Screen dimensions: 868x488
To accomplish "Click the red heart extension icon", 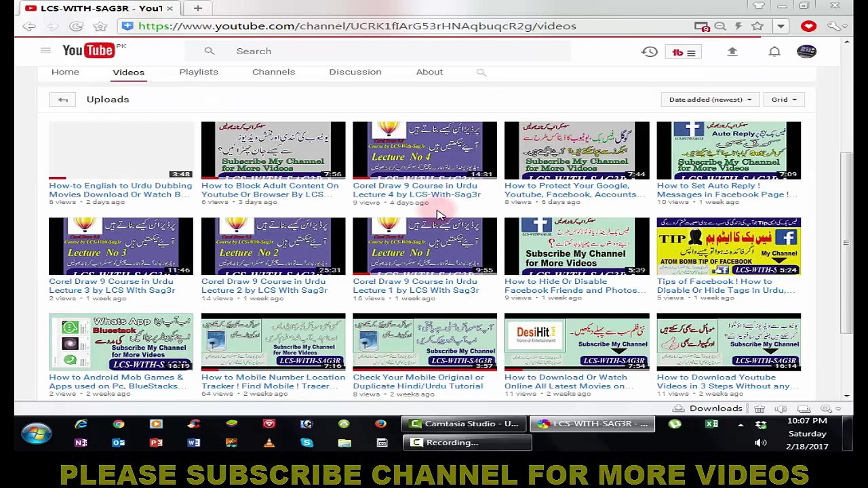I will [x=808, y=26].
